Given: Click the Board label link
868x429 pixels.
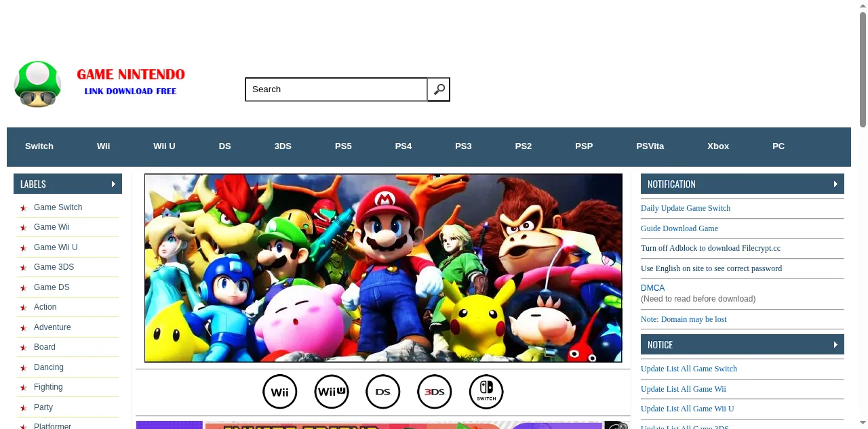Looking at the screenshot, I should (45, 347).
